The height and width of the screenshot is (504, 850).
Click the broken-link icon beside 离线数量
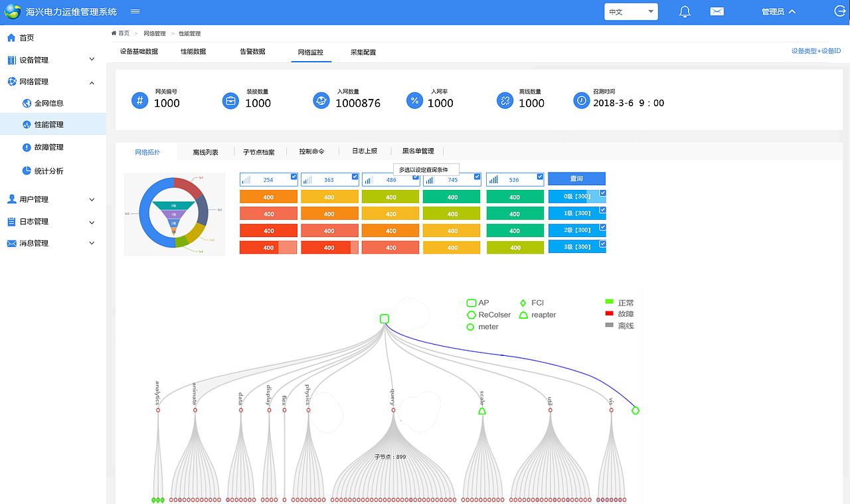pyautogui.click(x=505, y=100)
